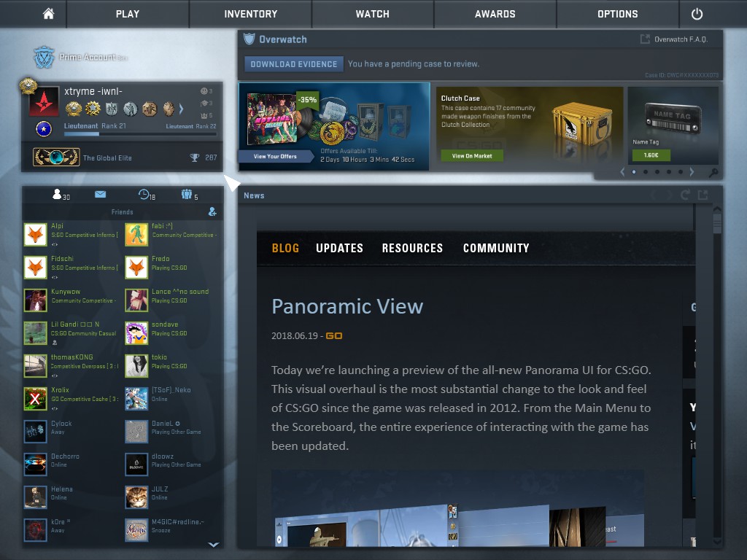
Task: Click news scrollbar down arrow
Action: coord(717,542)
